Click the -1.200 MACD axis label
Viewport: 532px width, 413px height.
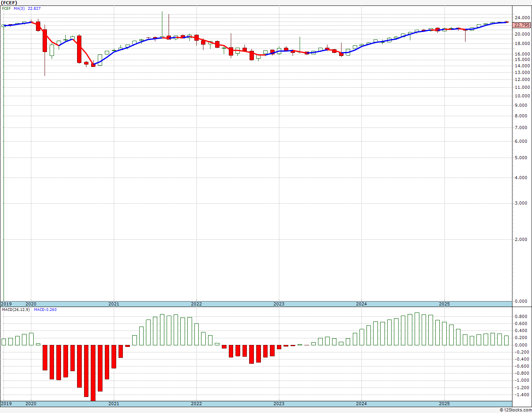(523, 388)
